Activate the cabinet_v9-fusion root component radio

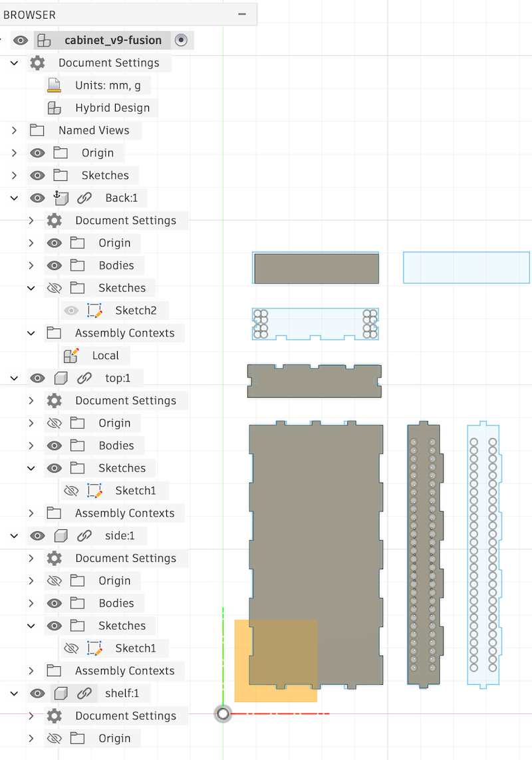click(181, 40)
